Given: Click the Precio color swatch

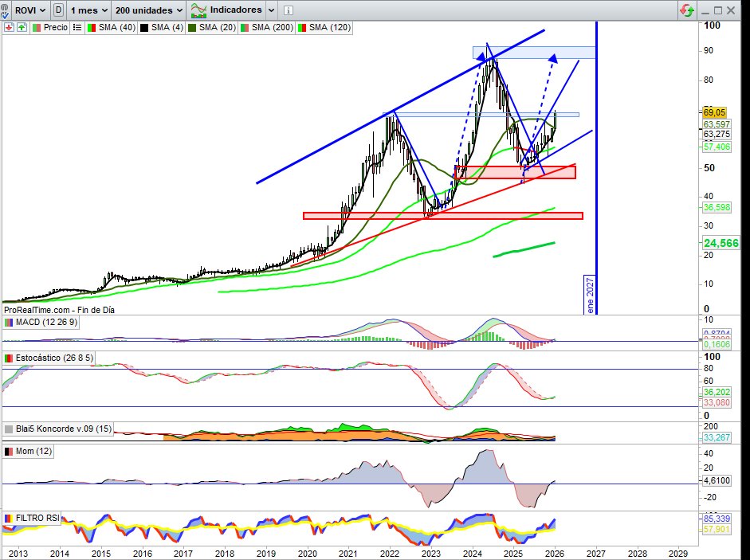Looking at the screenshot, I should 37,28.
